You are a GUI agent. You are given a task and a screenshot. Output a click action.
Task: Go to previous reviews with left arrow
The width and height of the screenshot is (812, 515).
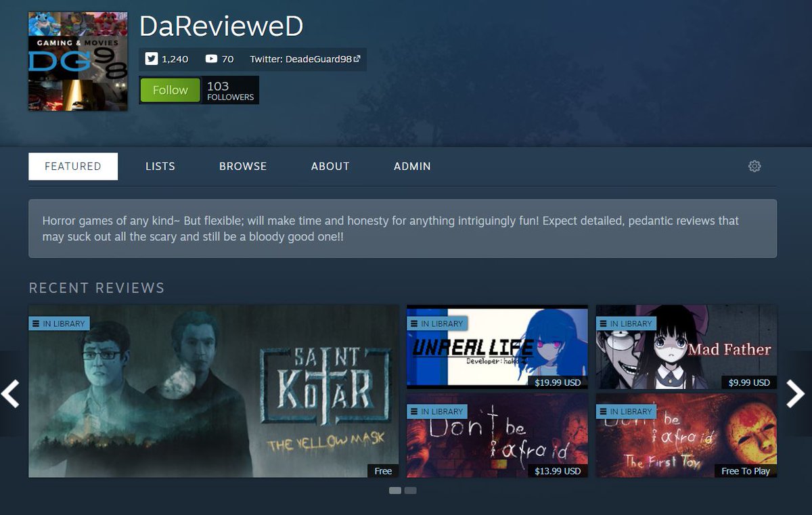(10, 393)
